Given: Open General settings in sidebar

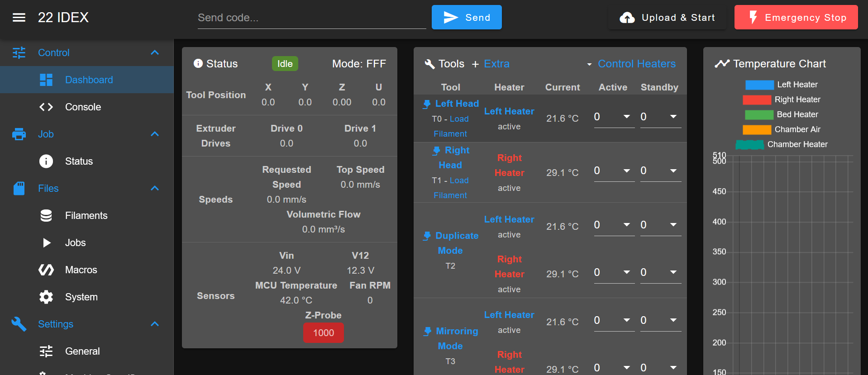Looking at the screenshot, I should [82, 351].
